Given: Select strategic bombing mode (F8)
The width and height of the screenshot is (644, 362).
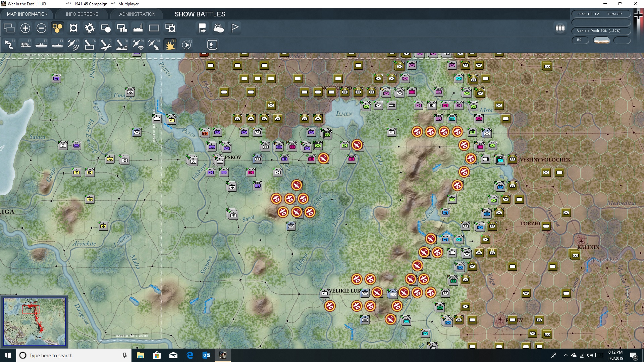Looking at the screenshot, I should [122, 45].
